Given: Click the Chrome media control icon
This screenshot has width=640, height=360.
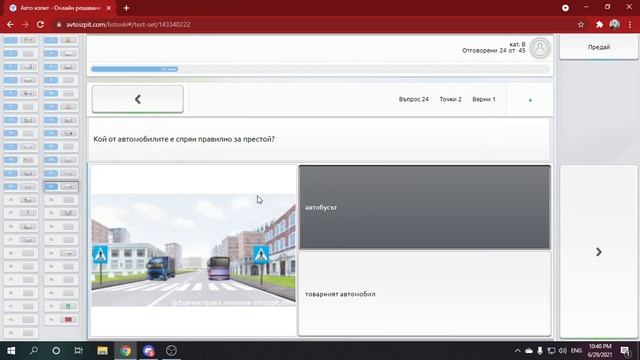Looking at the screenshot, I should 565,8.
